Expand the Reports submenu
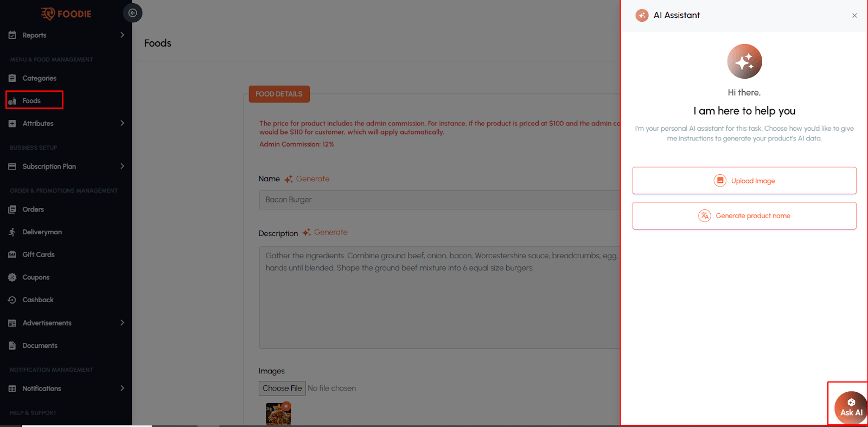The width and height of the screenshot is (868, 427). coord(122,35)
